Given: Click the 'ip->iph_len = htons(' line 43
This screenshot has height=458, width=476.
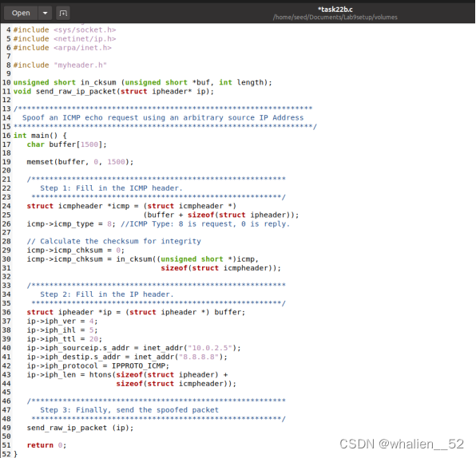Looking at the screenshot, I should point(127,375).
